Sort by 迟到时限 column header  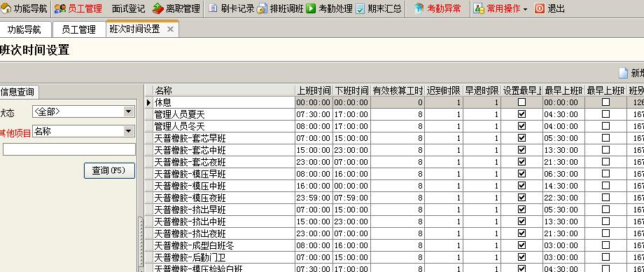[443, 90]
